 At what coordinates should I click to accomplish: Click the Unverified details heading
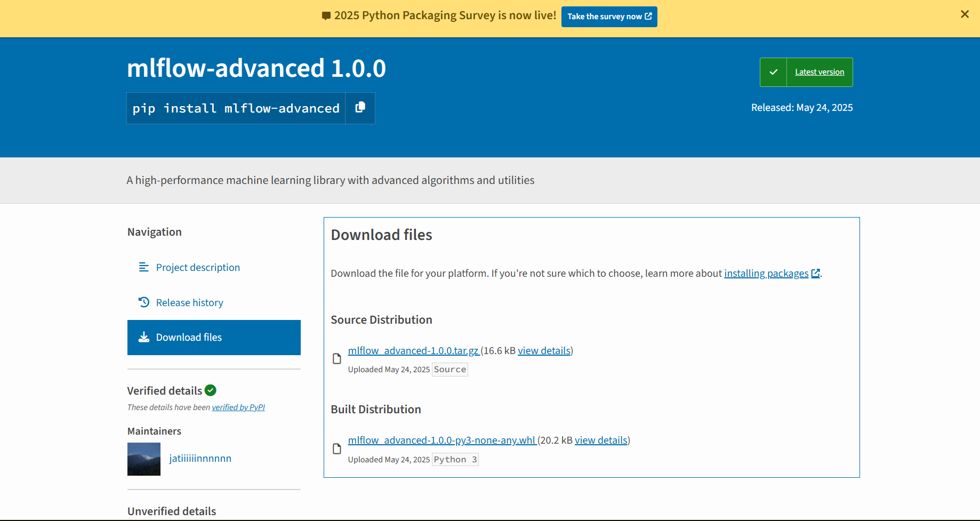point(172,511)
